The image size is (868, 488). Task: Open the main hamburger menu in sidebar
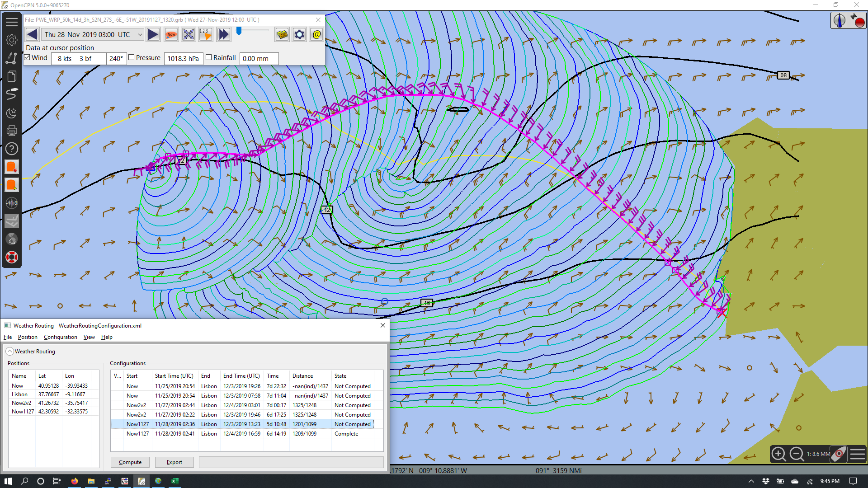[x=12, y=22]
